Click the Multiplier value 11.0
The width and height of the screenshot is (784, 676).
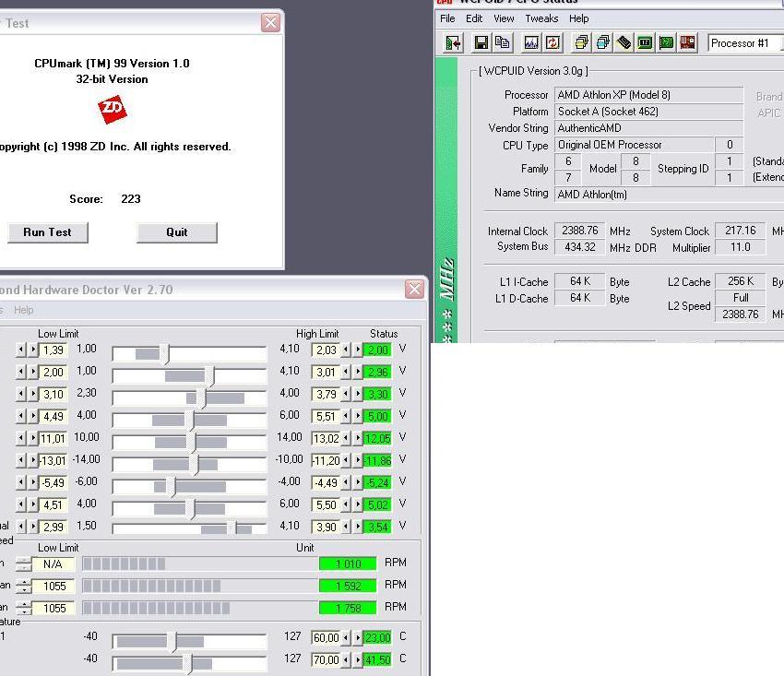740,247
